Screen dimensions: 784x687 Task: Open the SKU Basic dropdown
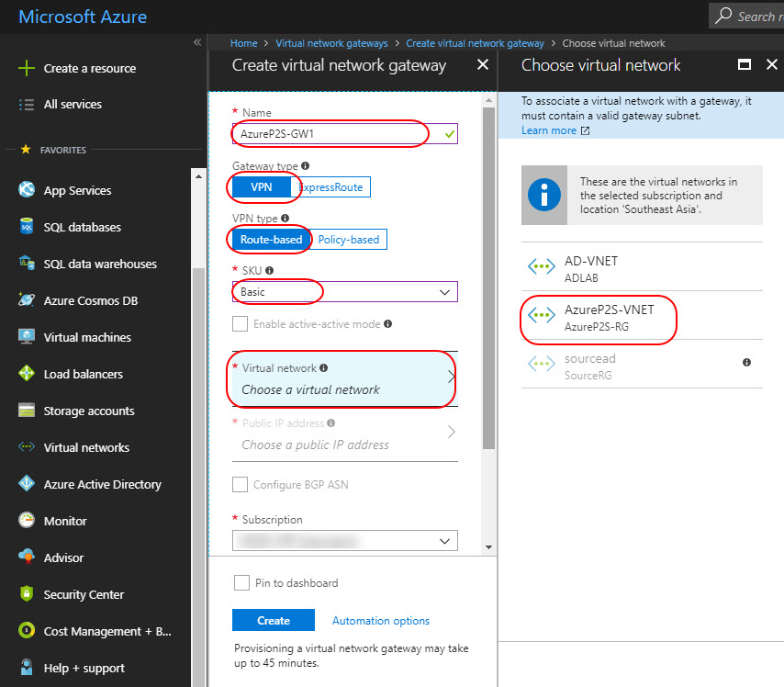tap(345, 292)
